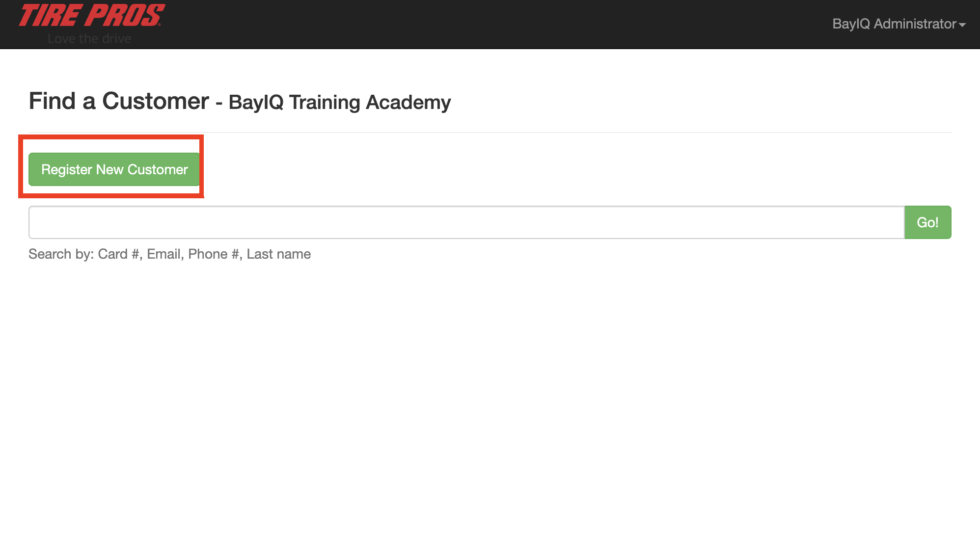Click the 'BayIQ Training Academy' subheading
The image size is (980, 533).
(340, 103)
